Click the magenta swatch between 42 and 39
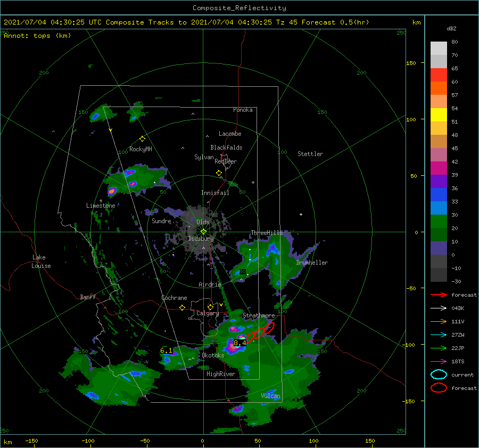 (x=439, y=168)
